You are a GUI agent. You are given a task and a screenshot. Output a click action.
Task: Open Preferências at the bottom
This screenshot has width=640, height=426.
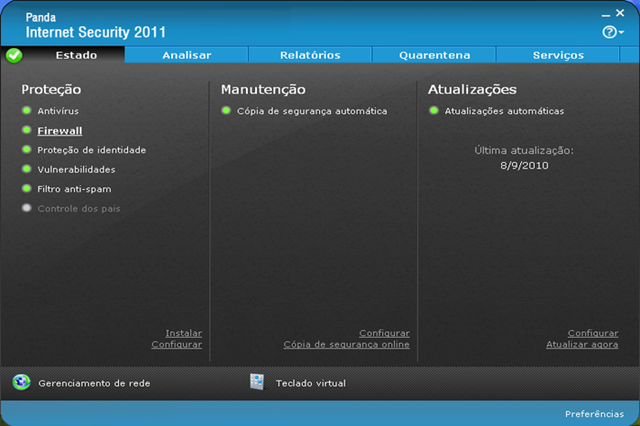[x=594, y=414]
